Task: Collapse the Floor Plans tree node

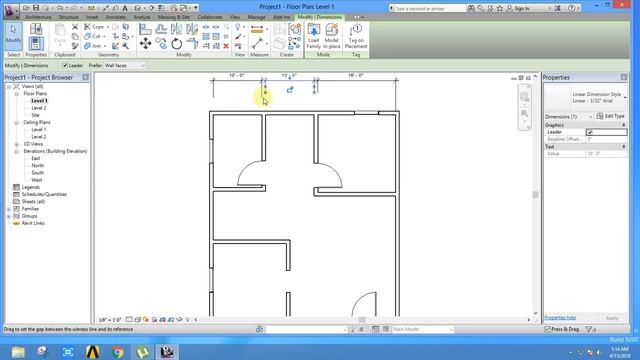Action: point(17,93)
